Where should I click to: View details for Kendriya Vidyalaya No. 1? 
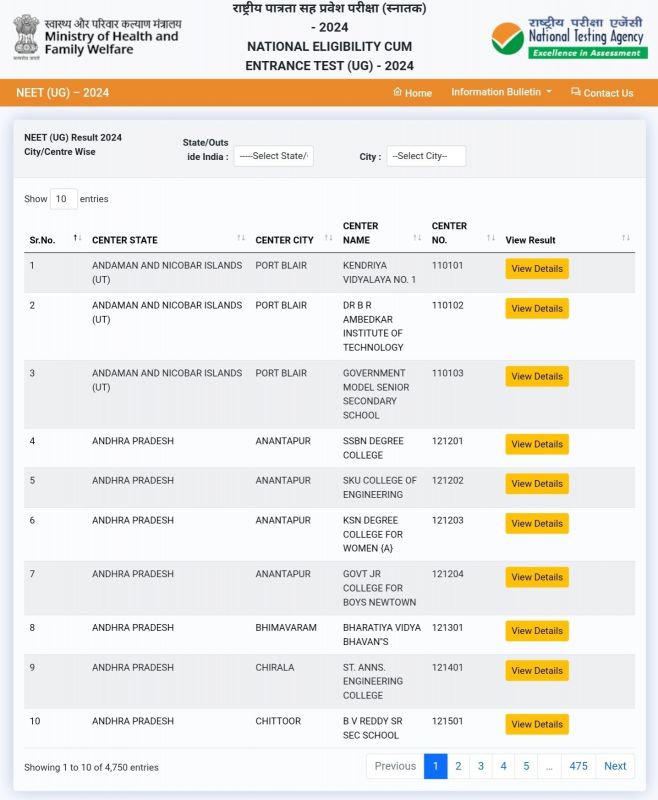(x=537, y=269)
